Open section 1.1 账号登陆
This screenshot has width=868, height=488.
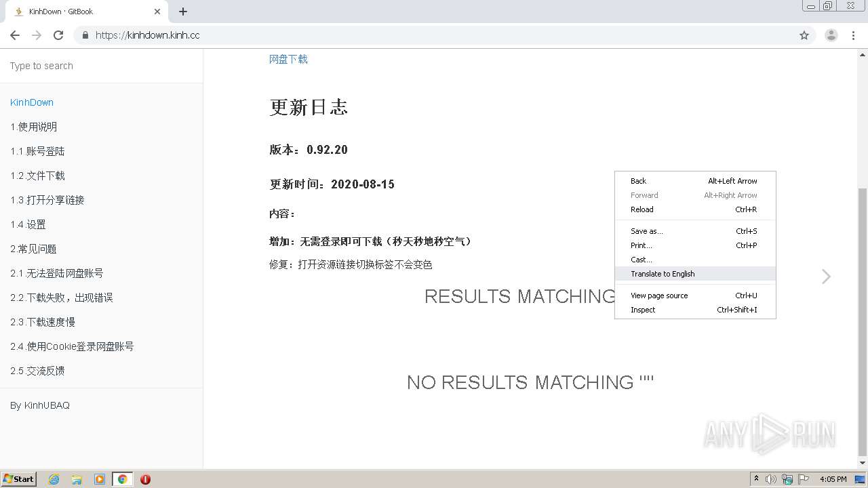point(37,151)
